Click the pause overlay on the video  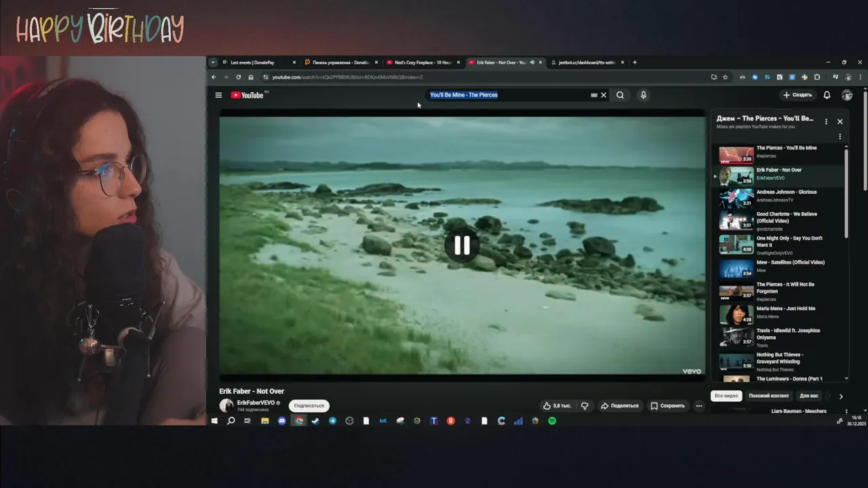[x=462, y=245]
